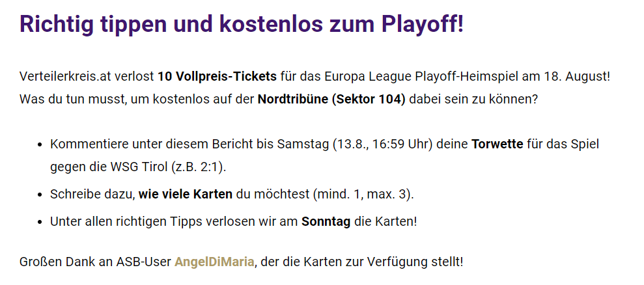Click the heading 'Richtig tippen und kostenlos zum Playoff!'
This screenshot has width=644, height=285.
(242, 24)
